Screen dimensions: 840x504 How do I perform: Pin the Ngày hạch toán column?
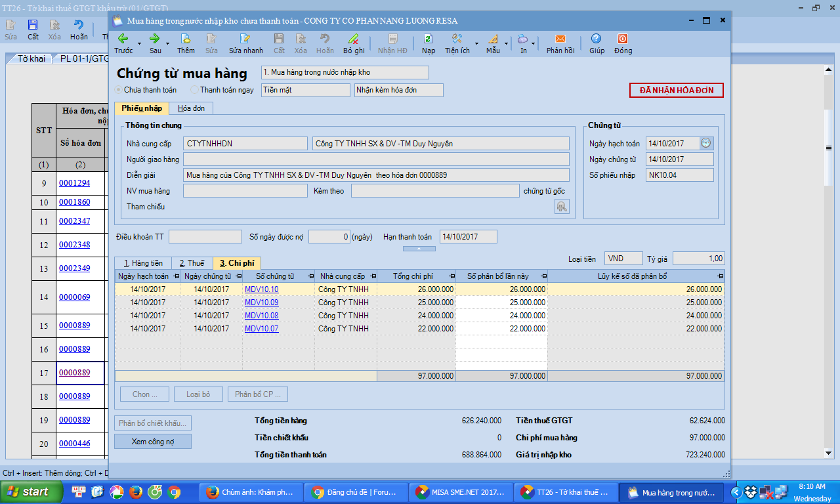point(176,276)
